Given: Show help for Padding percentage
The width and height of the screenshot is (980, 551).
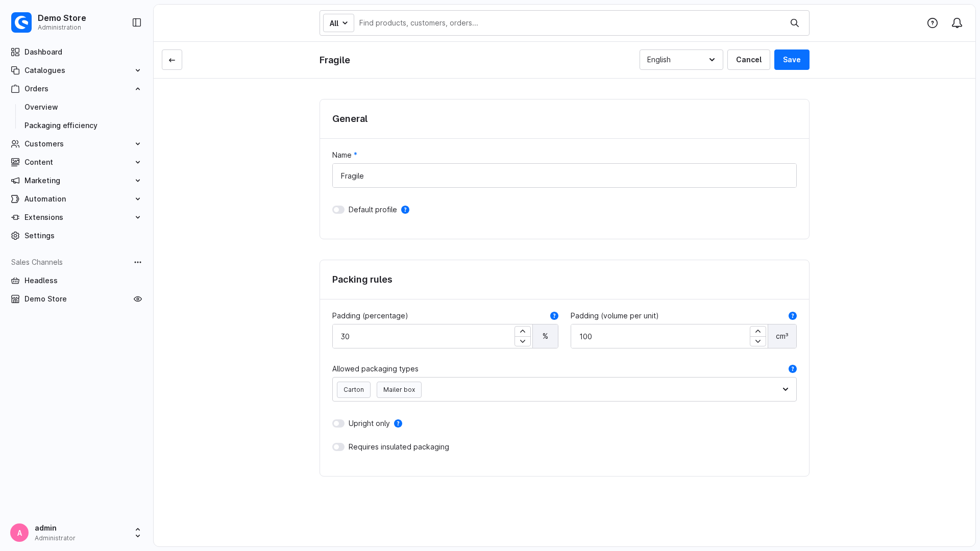Looking at the screenshot, I should (554, 316).
